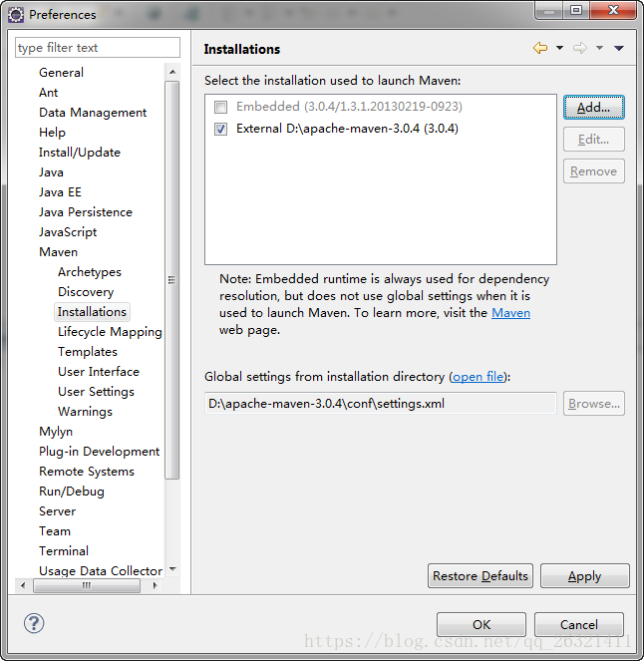
Task: Click the global settings.xml path field
Action: [381, 404]
